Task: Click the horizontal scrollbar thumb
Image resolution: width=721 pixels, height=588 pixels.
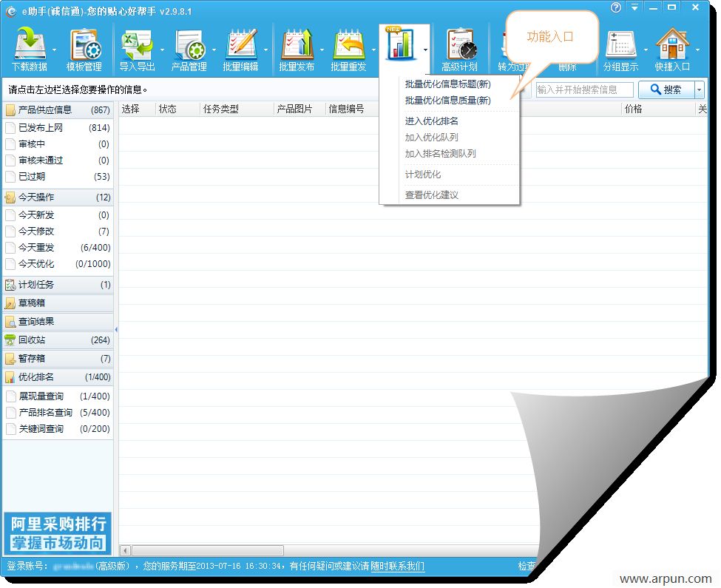Action: tap(208, 550)
